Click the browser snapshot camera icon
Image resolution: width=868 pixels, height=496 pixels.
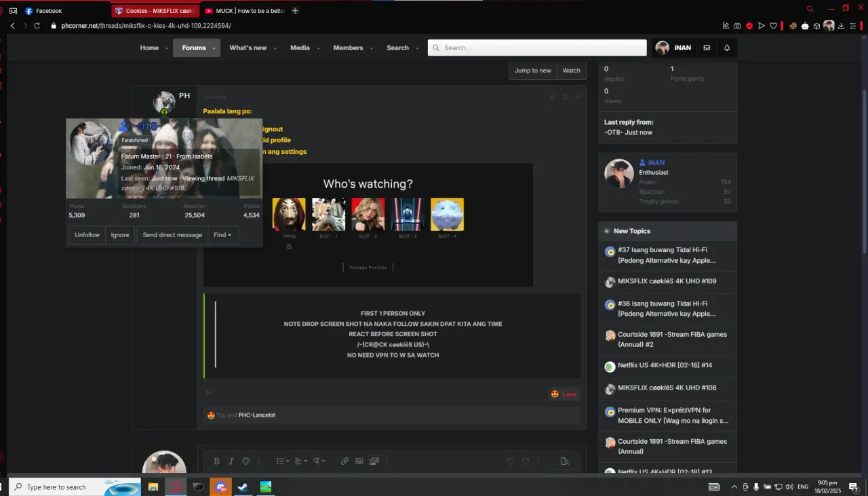(x=737, y=26)
